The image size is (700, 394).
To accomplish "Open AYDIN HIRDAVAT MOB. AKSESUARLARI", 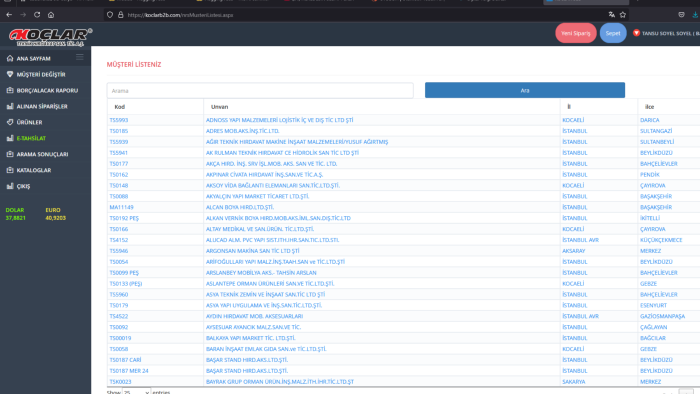I will [254, 316].
